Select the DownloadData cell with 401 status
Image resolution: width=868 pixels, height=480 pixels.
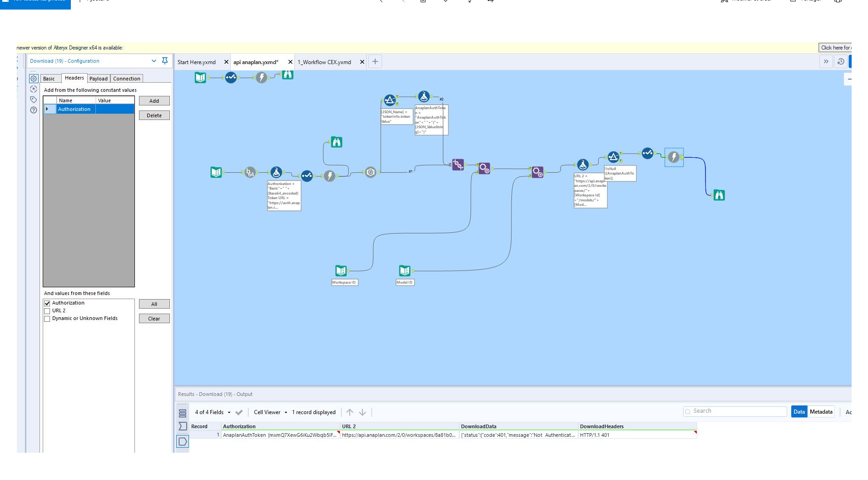[x=518, y=435]
